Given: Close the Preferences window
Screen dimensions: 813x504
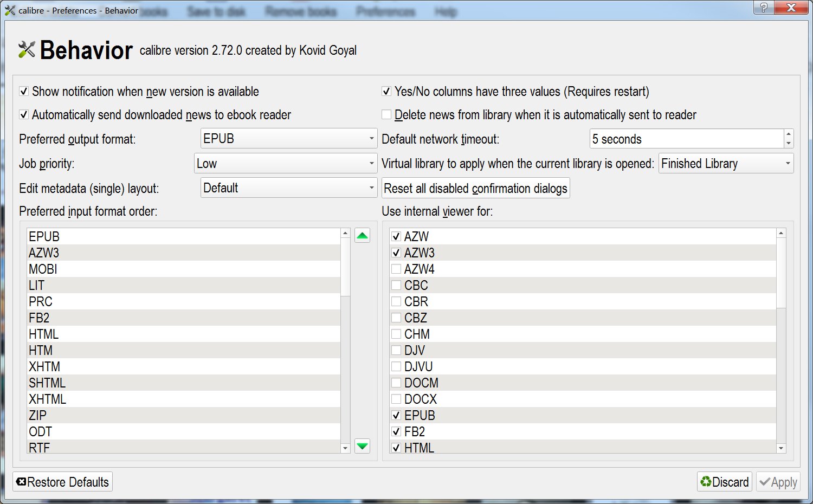Looking at the screenshot, I should point(792,8).
